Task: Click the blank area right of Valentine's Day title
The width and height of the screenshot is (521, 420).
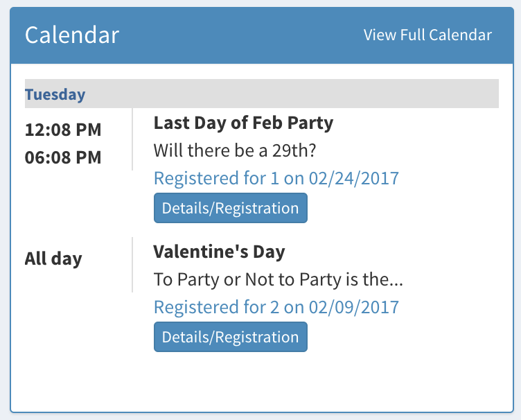Action: [x=388, y=252]
